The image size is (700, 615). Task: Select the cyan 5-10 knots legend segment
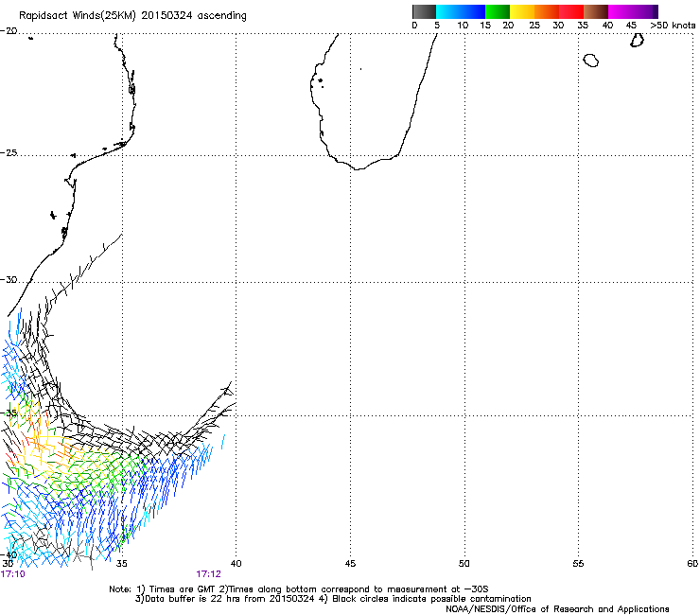(x=448, y=11)
